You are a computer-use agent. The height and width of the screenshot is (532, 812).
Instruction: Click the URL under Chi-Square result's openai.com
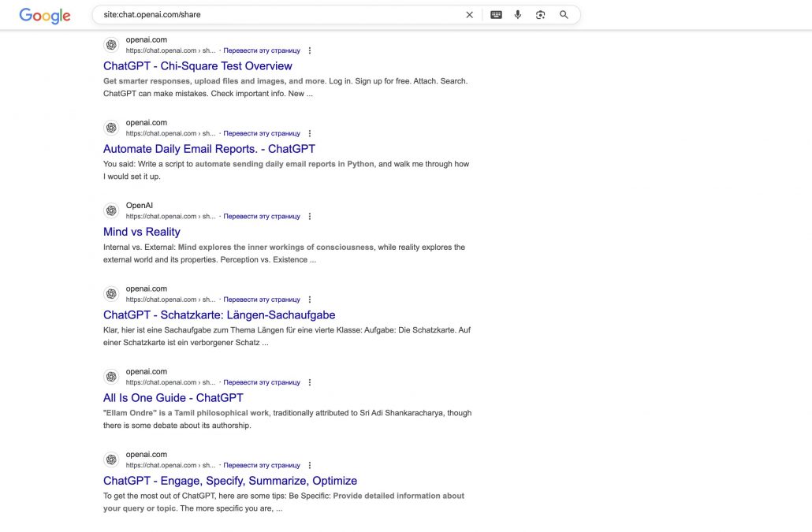(x=170, y=50)
